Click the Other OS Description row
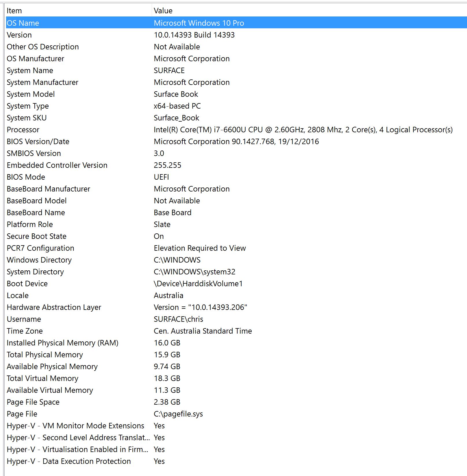This screenshot has width=467, height=476. [236, 47]
